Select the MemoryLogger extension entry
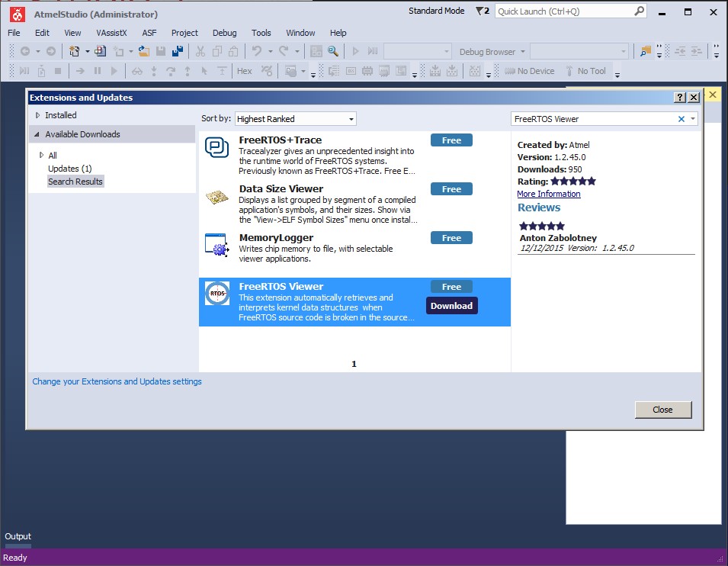The height and width of the screenshot is (566, 728). click(x=354, y=253)
